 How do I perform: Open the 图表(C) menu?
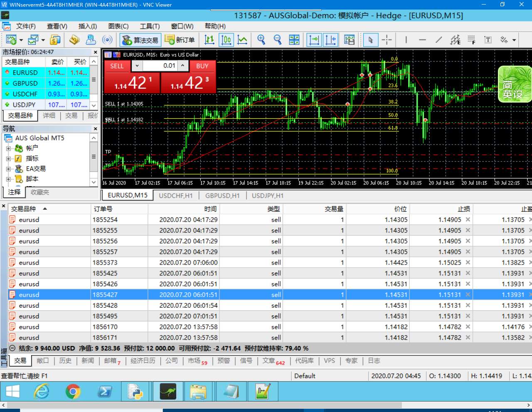[x=118, y=26]
